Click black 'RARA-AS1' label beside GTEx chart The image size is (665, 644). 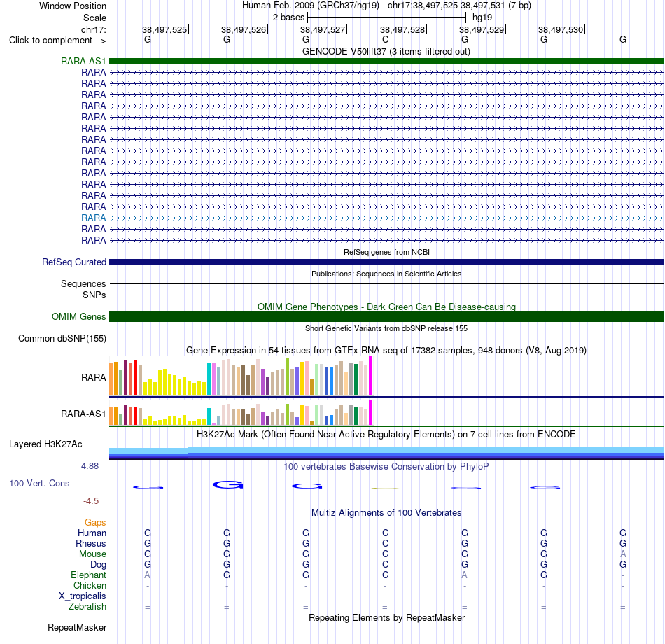click(83, 414)
